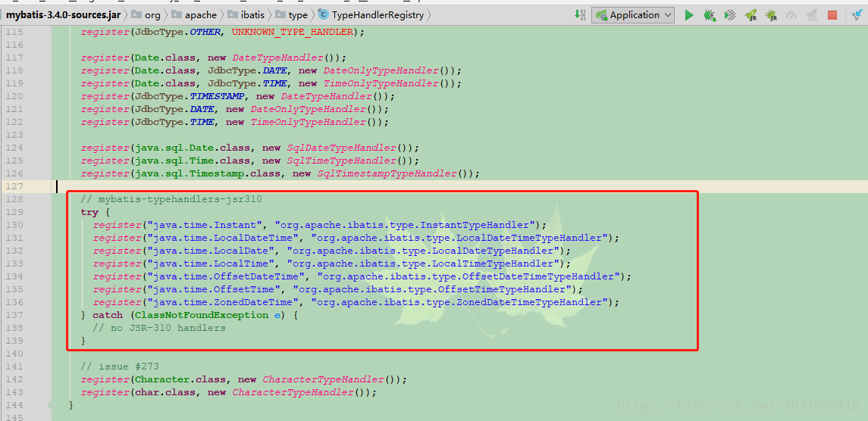
Task: Click ClassNotFoundException on line 137
Action: pos(202,315)
